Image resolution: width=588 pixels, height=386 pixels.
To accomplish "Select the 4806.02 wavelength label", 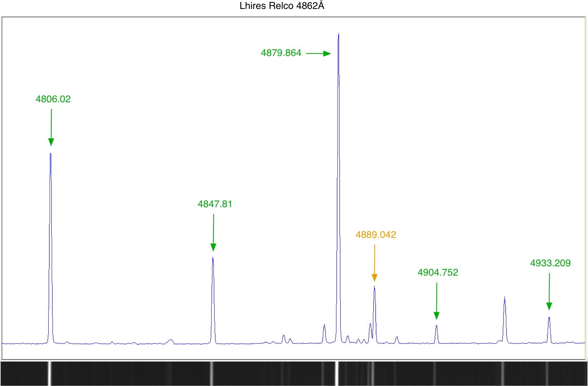I will (53, 99).
